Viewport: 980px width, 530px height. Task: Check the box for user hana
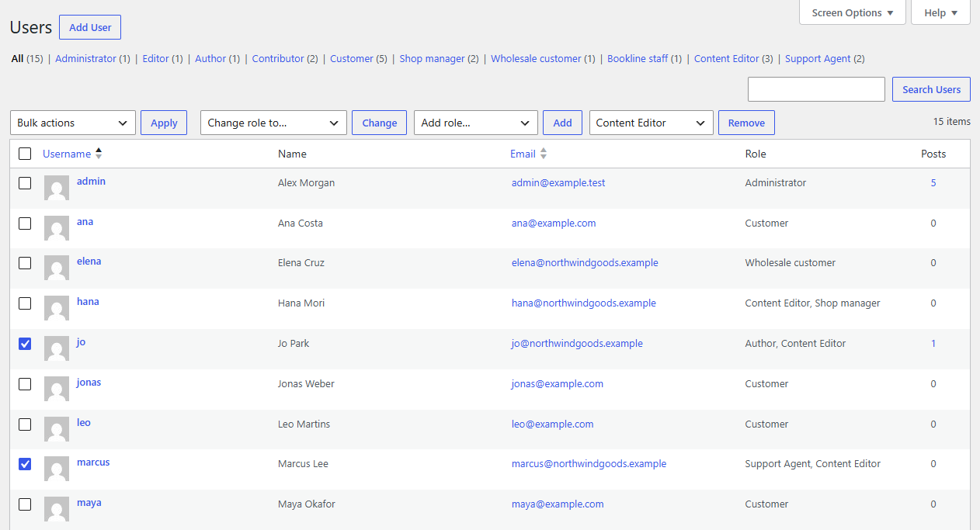coord(25,303)
